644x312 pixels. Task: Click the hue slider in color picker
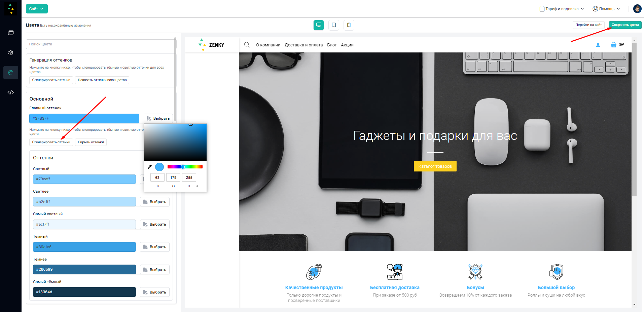(x=185, y=167)
